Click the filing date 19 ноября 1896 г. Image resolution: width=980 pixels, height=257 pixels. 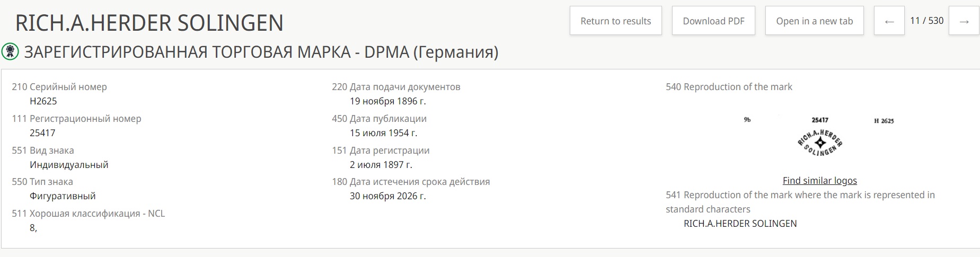click(x=387, y=101)
